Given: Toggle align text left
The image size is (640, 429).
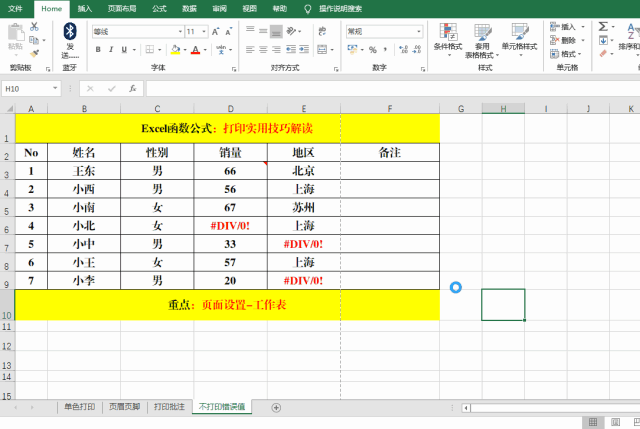Looking at the screenshot, I should pyautogui.click(x=250, y=49).
